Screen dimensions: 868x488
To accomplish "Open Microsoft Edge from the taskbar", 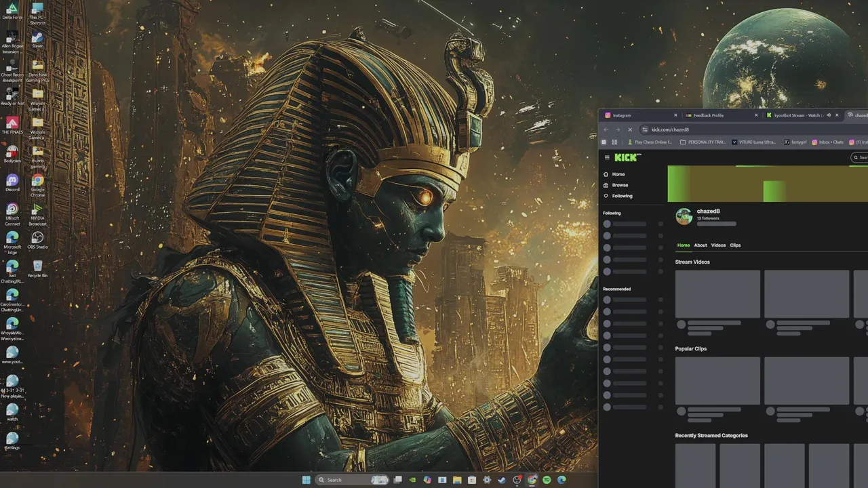I will (x=561, y=480).
